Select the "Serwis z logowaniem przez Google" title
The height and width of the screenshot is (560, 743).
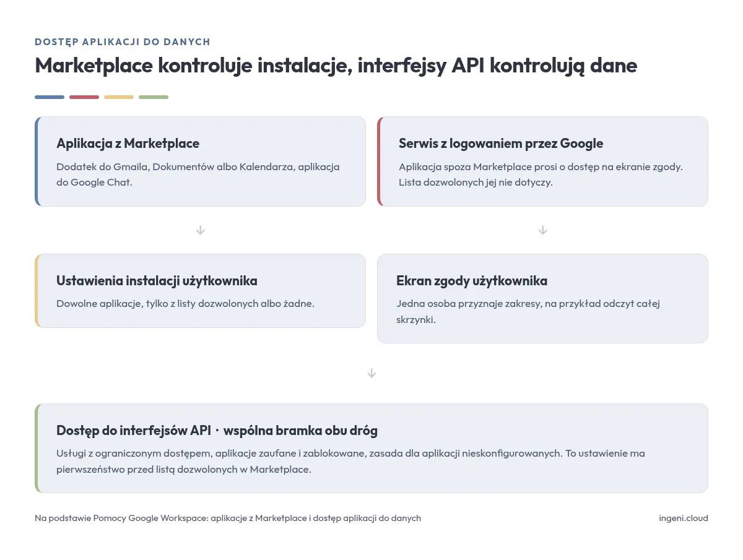point(501,144)
